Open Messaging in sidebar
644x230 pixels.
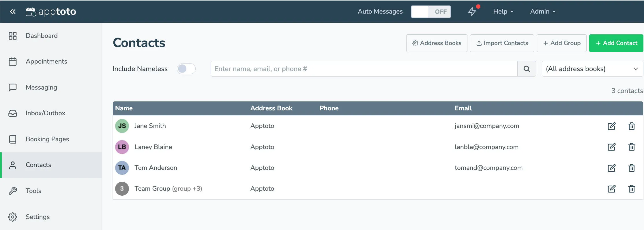pos(51,87)
